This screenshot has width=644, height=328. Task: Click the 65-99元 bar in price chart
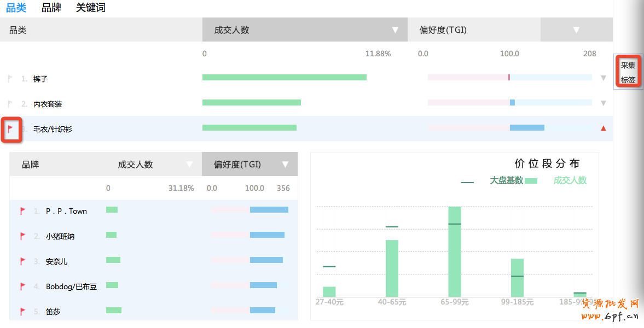(454, 251)
